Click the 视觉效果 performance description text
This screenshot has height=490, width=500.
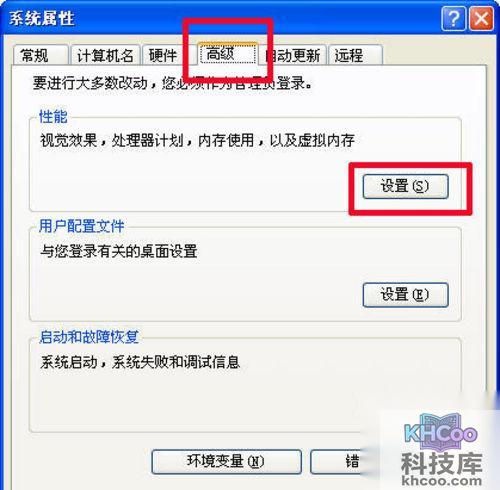(69, 140)
